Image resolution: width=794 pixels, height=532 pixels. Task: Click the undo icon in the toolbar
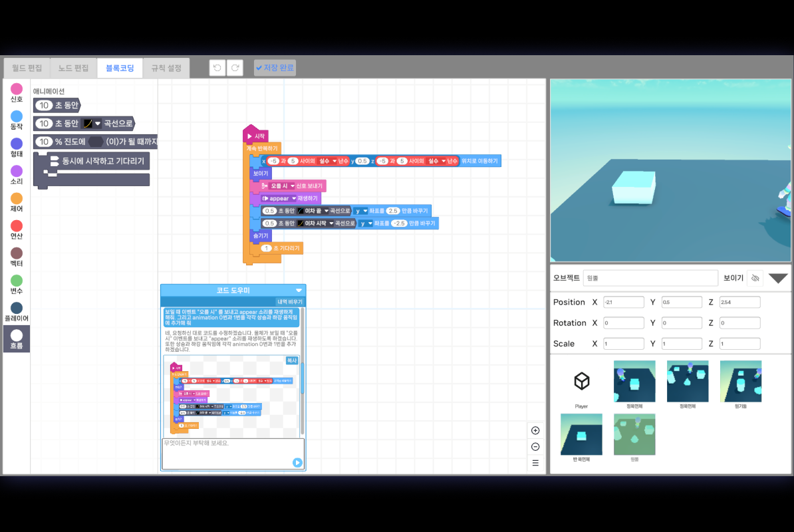(x=217, y=67)
